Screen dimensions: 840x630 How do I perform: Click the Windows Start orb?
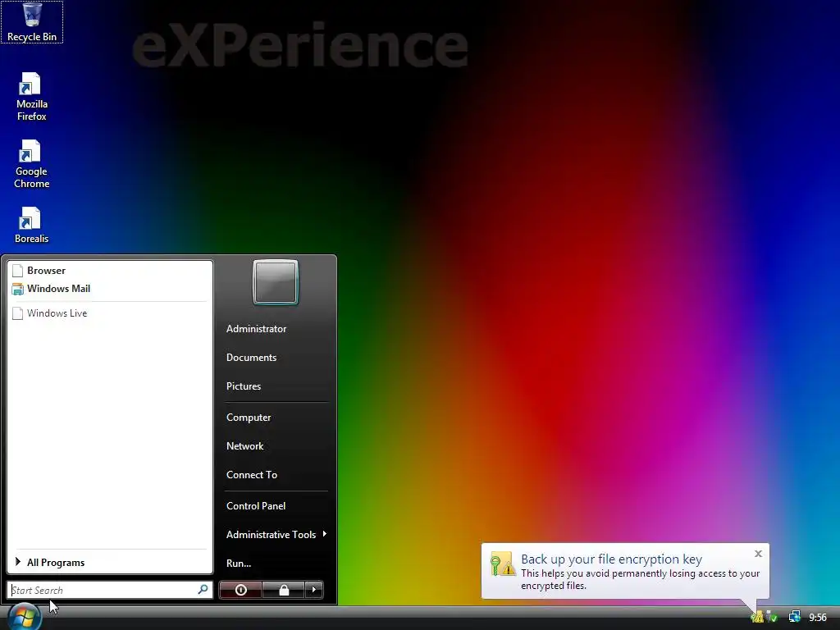[x=24, y=617]
